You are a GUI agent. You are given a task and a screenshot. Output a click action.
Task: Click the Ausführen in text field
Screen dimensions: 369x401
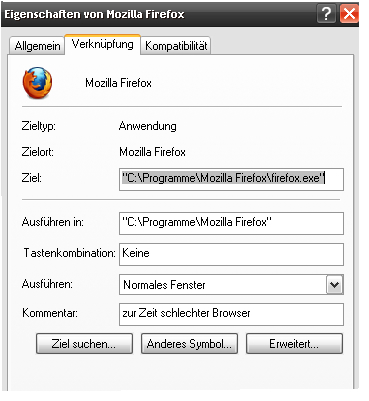pyautogui.click(x=231, y=223)
